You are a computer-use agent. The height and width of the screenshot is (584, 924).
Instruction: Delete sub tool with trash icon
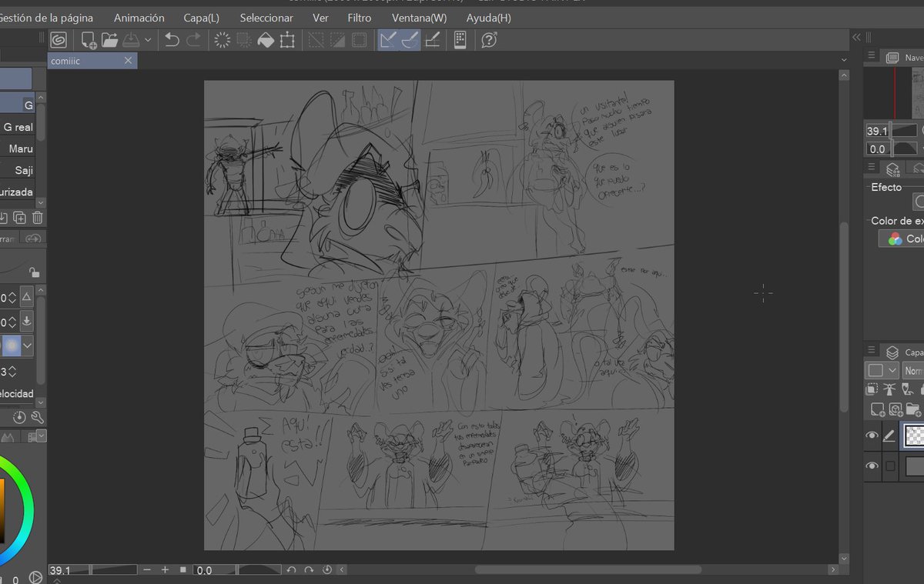37,218
